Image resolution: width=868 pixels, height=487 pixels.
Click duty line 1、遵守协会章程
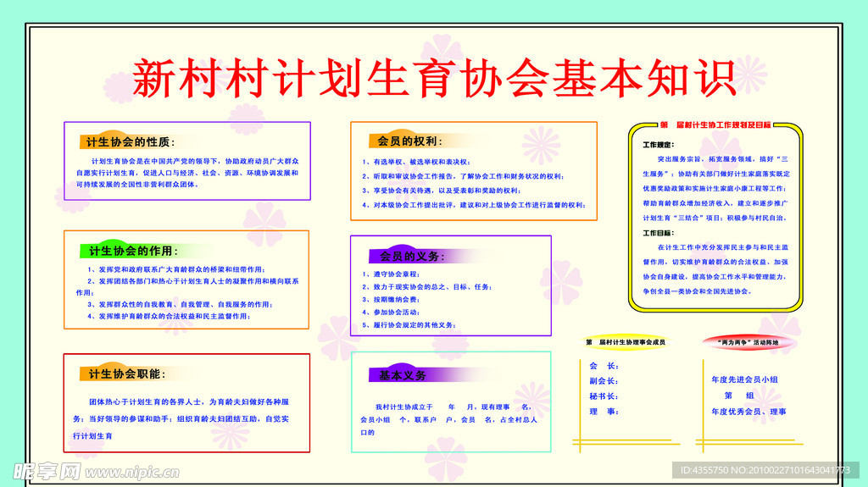[391, 274]
